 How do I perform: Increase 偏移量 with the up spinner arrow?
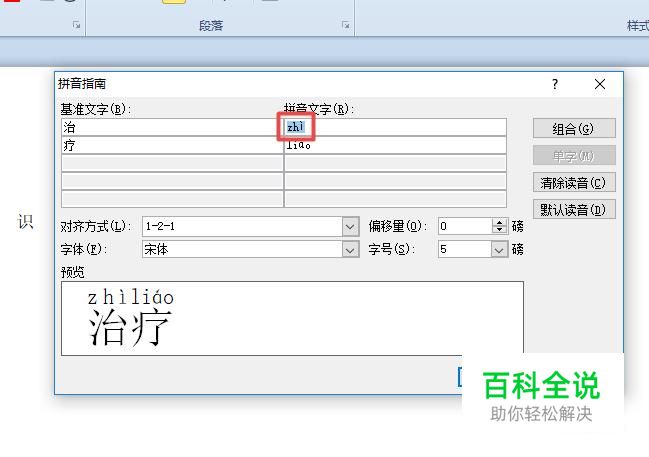tap(500, 222)
